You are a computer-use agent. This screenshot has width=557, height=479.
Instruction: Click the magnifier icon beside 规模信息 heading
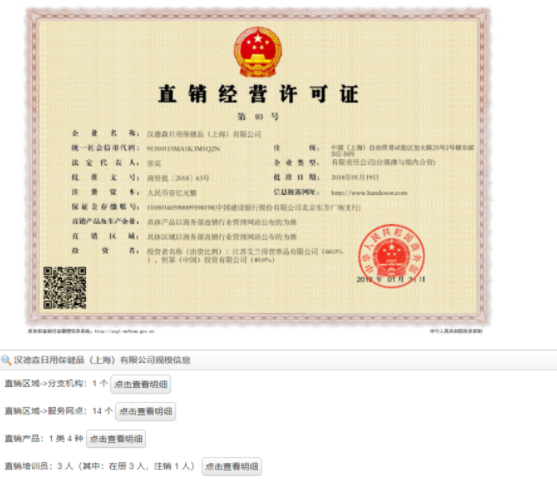6,360
